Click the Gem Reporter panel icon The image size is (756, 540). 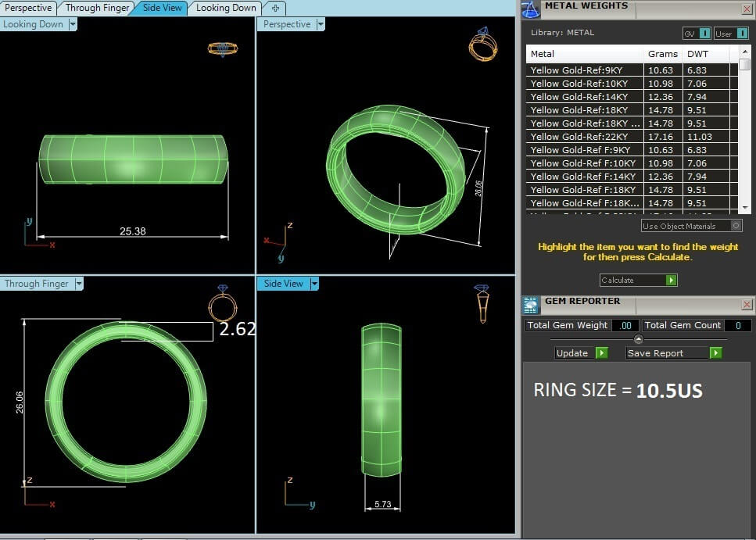click(x=531, y=305)
